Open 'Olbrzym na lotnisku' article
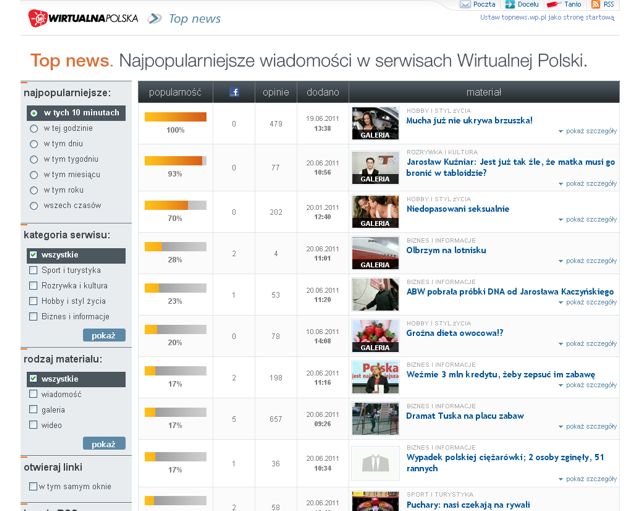The width and height of the screenshot is (640, 511). point(446,250)
